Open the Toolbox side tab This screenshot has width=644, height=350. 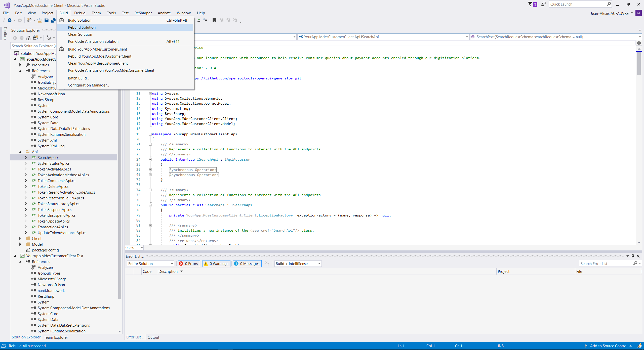(5, 33)
